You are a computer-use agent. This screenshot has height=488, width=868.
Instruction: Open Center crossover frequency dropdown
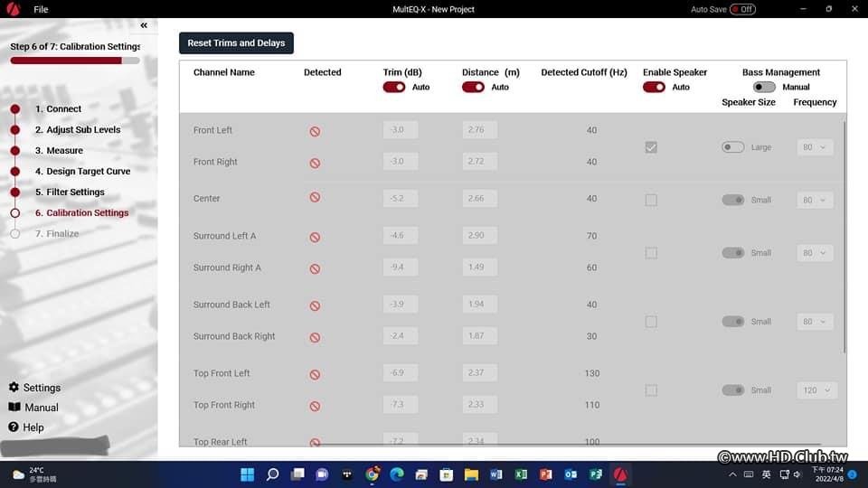[815, 200]
